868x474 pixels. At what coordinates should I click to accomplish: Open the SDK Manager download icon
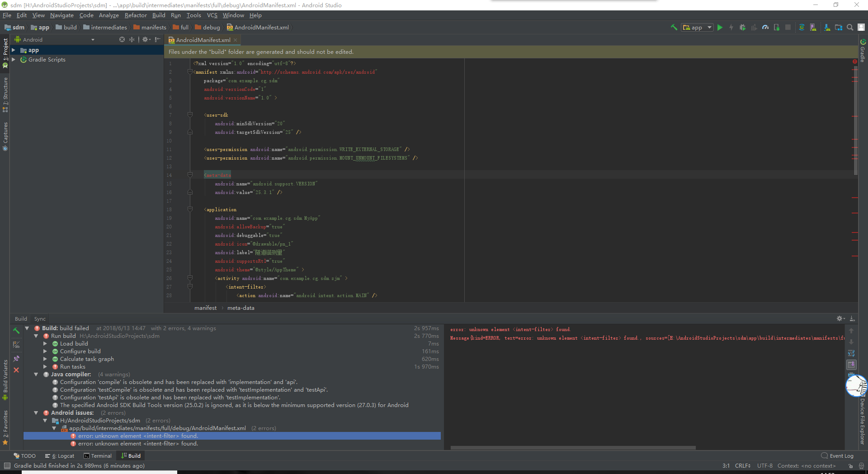point(827,28)
